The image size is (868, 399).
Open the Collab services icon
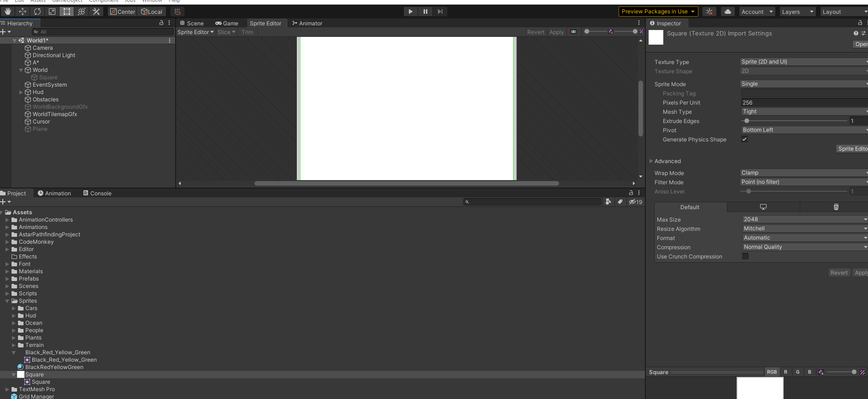tap(709, 12)
